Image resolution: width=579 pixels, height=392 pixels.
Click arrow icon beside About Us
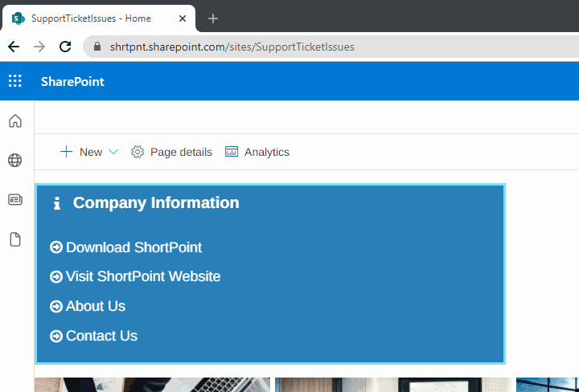click(56, 306)
